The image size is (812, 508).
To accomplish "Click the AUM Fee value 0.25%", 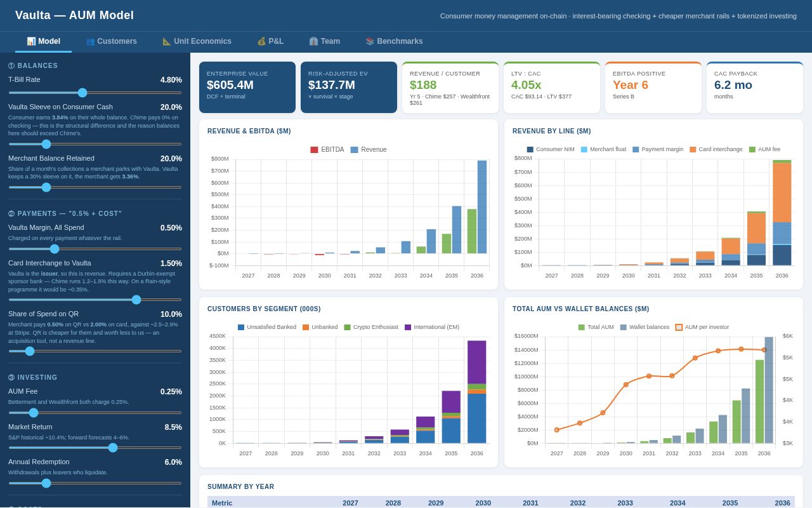I will coord(171,392).
